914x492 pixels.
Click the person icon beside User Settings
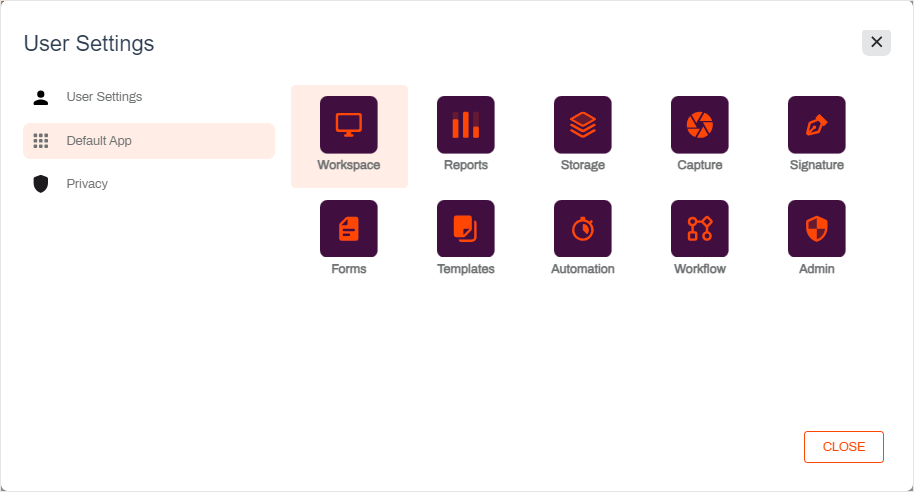(41, 97)
